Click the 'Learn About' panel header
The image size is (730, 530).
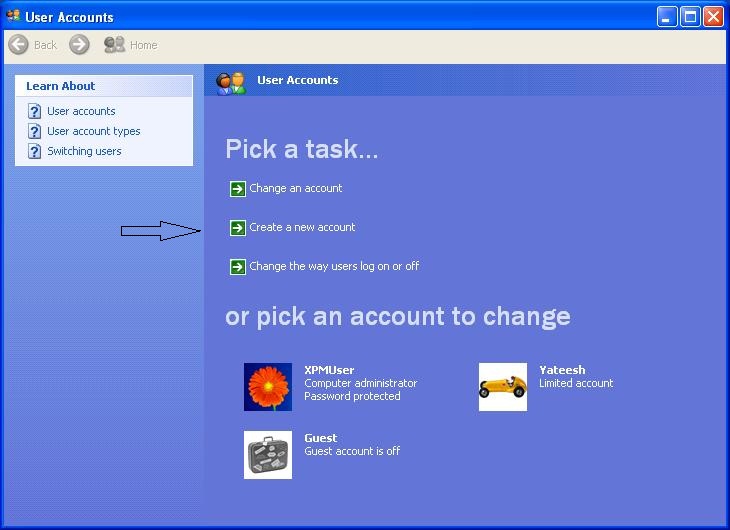coord(104,86)
